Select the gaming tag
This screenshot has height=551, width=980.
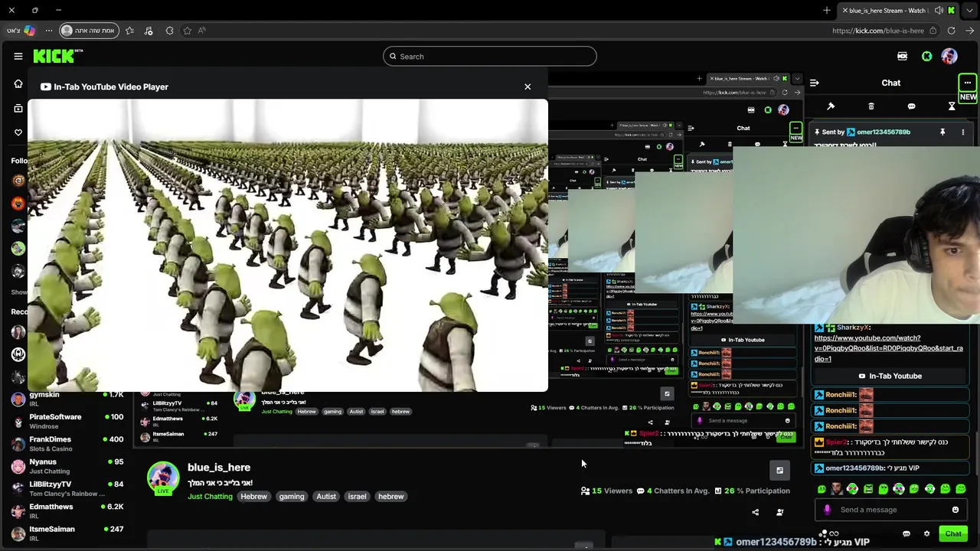point(292,497)
